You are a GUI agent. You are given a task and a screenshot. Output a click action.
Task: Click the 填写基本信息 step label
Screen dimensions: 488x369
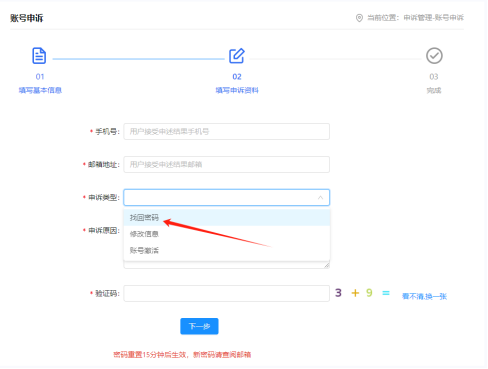coord(40,90)
